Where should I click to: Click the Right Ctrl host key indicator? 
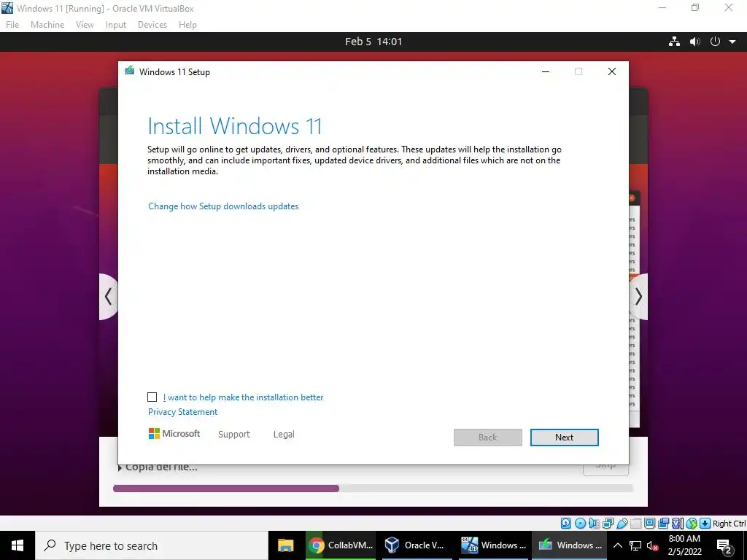(x=729, y=524)
